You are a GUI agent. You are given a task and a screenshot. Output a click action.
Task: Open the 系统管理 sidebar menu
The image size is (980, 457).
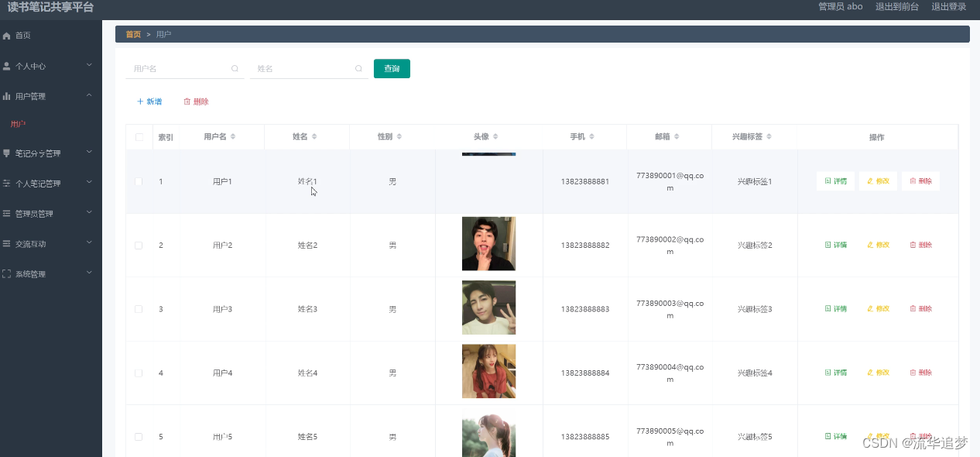click(51, 274)
